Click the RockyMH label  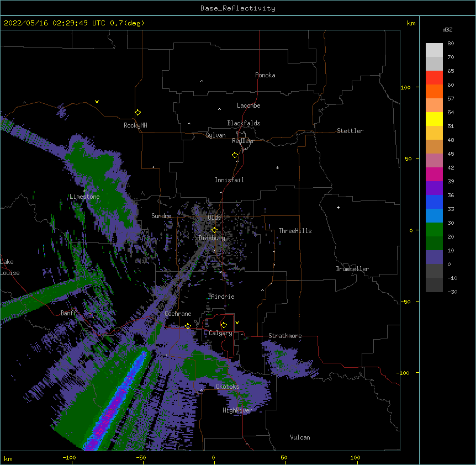click(135, 125)
